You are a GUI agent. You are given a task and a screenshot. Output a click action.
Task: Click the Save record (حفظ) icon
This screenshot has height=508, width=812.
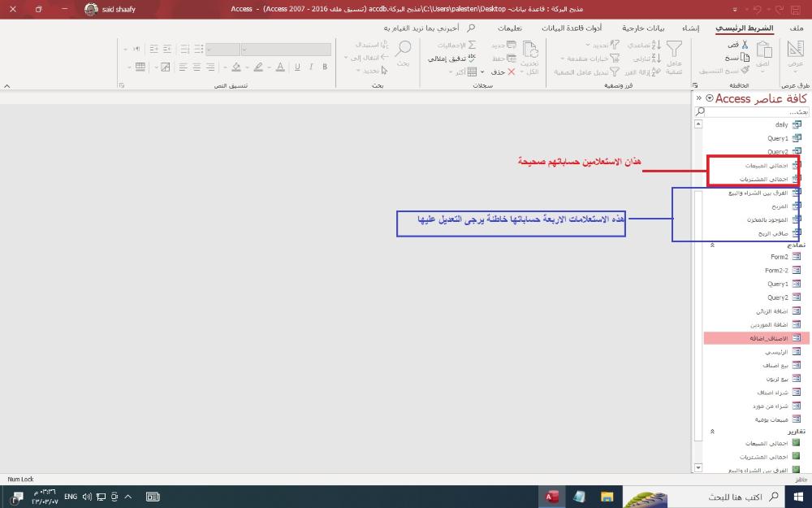(511, 58)
